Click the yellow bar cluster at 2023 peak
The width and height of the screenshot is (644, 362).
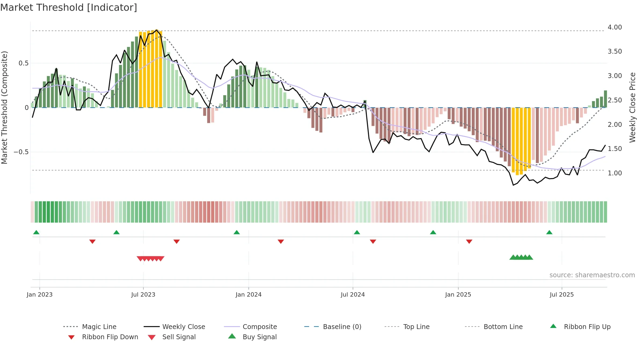click(151, 69)
